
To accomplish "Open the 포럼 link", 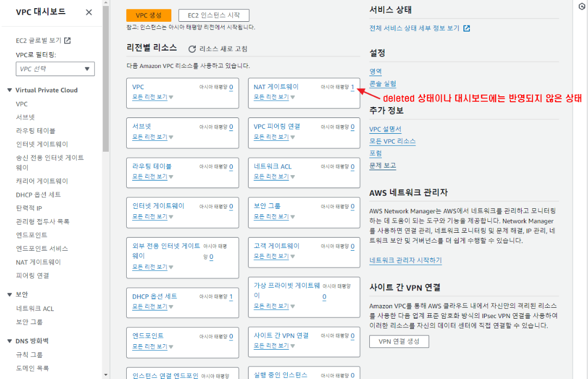I will pos(375,153).
